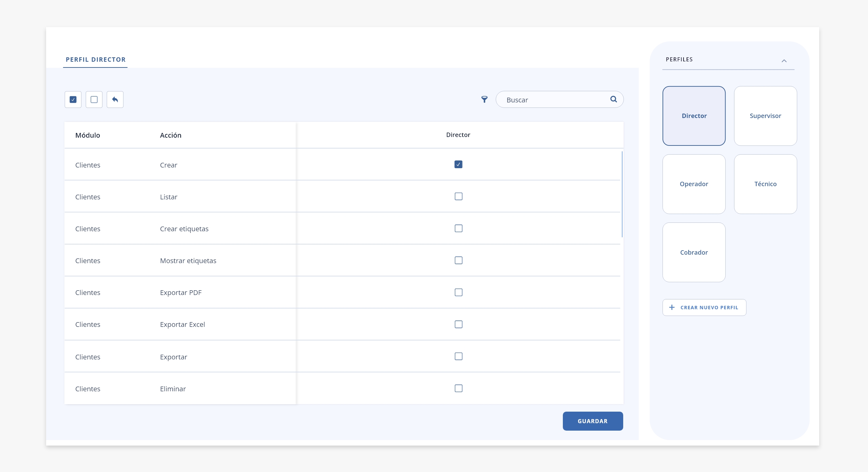Tick the Clientes Eliminar checkbox
Screen dimensions: 868x472
tap(458, 388)
